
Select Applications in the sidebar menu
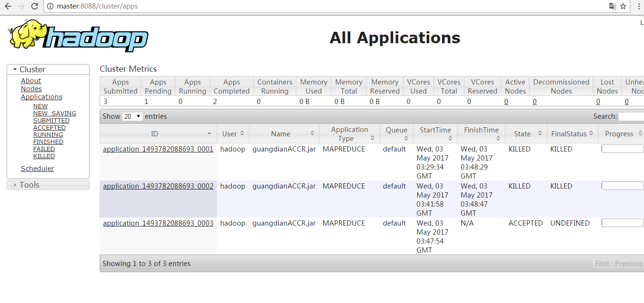point(41,96)
